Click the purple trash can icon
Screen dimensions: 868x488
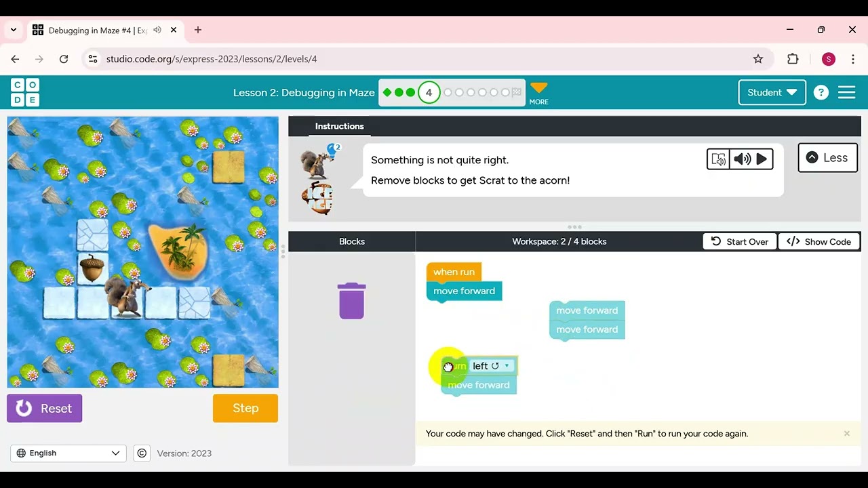351,301
